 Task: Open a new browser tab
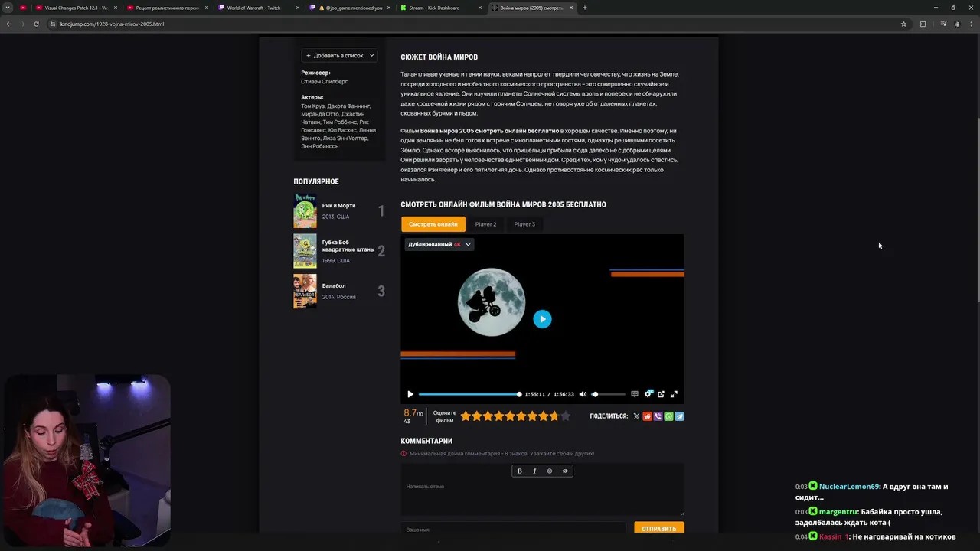(584, 8)
